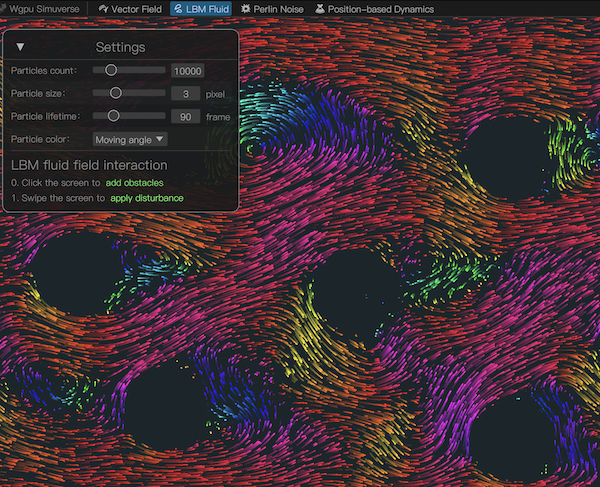This screenshot has height=487, width=600.
Task: Click the 'LBM fluid field interaction' heading
Action: 89,165
